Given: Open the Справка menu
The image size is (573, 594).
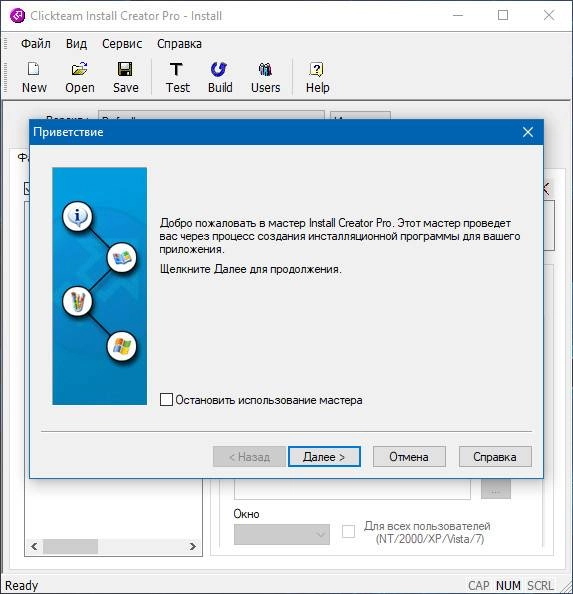Looking at the screenshot, I should pos(179,44).
